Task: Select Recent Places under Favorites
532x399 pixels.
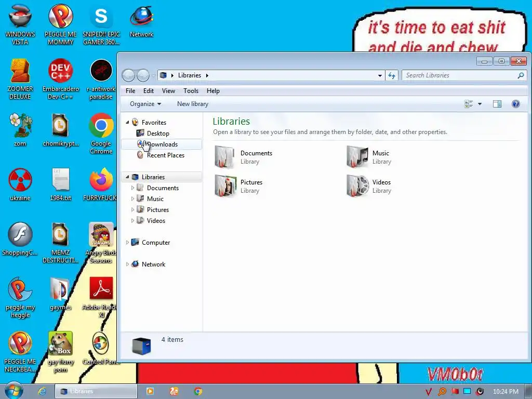Action: pyautogui.click(x=165, y=155)
